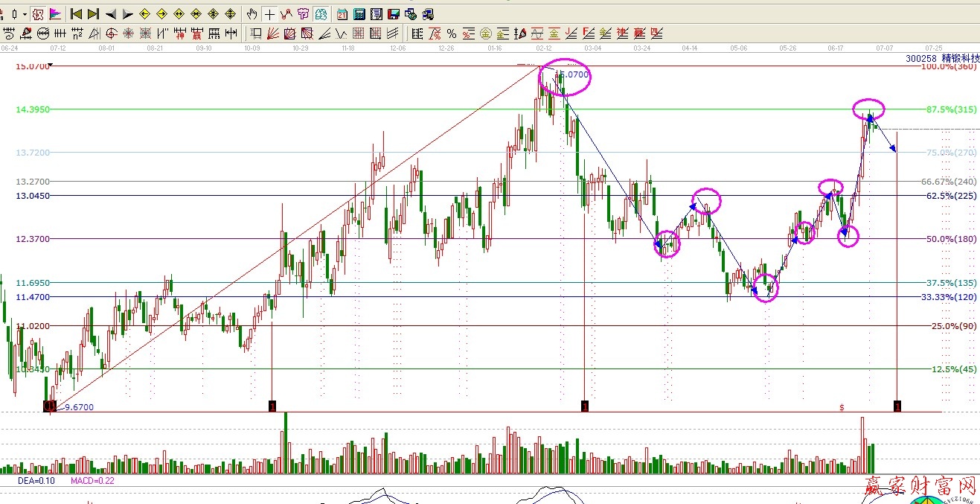This screenshot has width=980, height=504.
Task: Click the MACD=0.22 indicator label
Action: coord(92,482)
